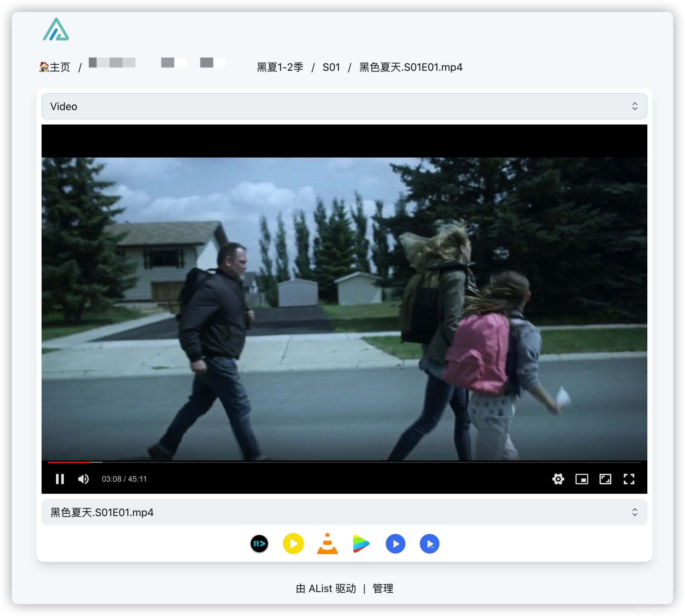
Task: Open video in VLC cone icon
Action: click(327, 544)
